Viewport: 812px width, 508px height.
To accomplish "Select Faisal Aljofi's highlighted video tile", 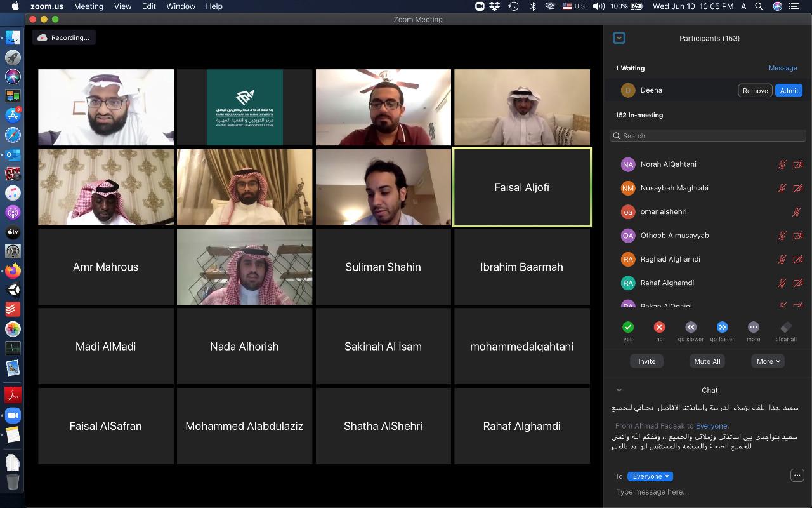I will 521,187.
